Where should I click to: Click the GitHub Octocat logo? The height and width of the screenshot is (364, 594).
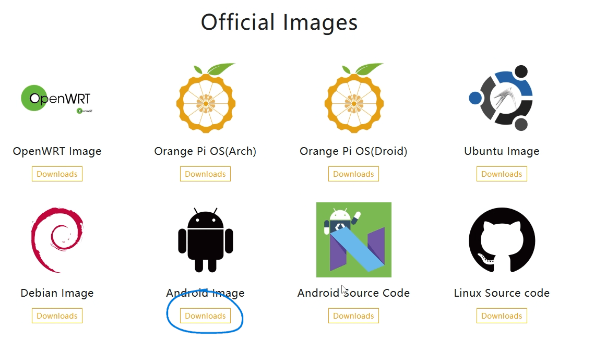[502, 239]
